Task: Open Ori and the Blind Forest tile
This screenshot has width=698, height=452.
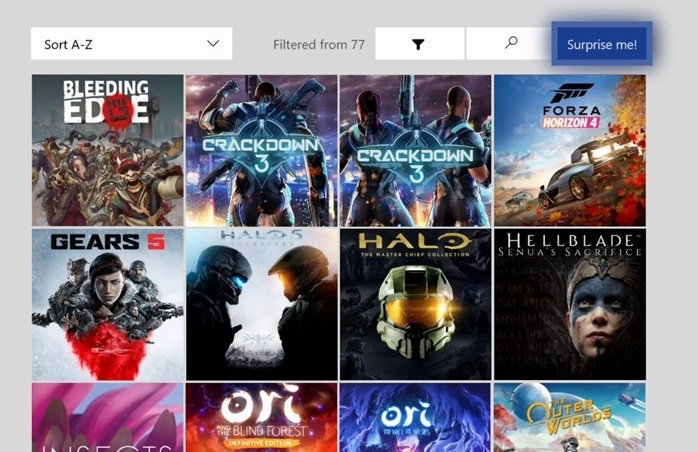Action: tap(261, 417)
